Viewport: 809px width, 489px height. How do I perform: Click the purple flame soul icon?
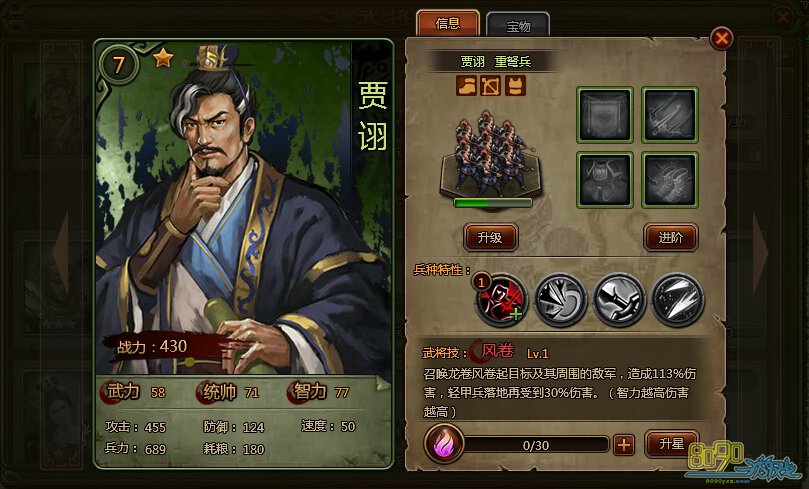tap(444, 444)
